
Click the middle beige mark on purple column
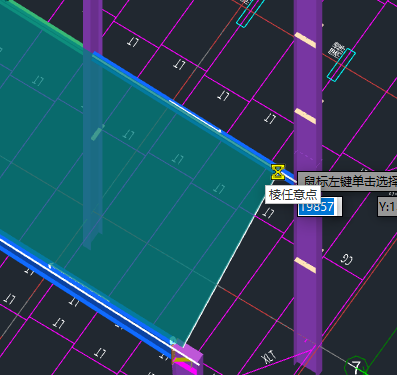[305, 116]
